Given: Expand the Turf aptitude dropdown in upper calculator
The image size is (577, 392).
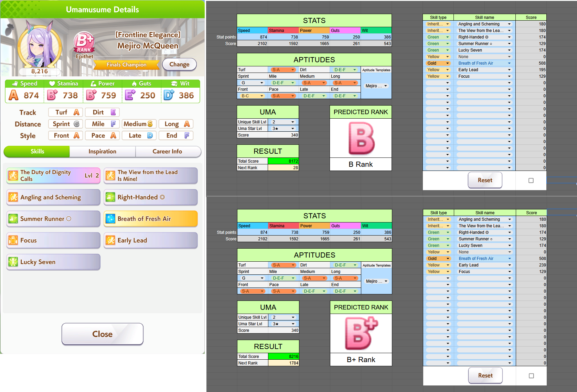Looking at the screenshot, I should [x=283, y=70].
